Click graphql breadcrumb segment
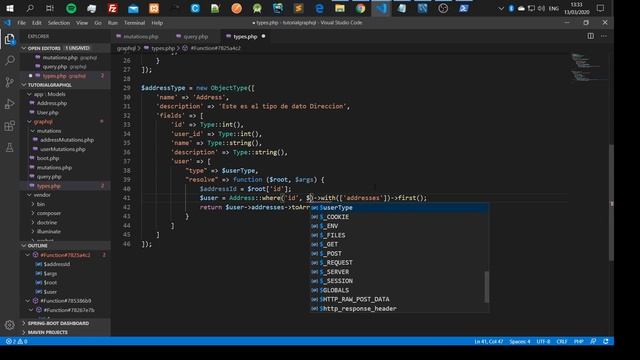Image resolution: width=640 pixels, height=360 pixels. (x=126, y=48)
